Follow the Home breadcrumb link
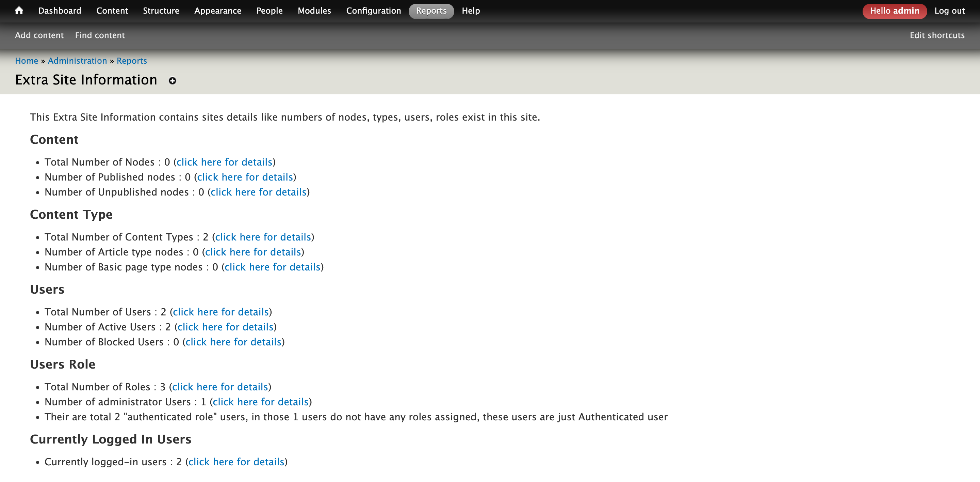This screenshot has width=980, height=482. point(26,61)
